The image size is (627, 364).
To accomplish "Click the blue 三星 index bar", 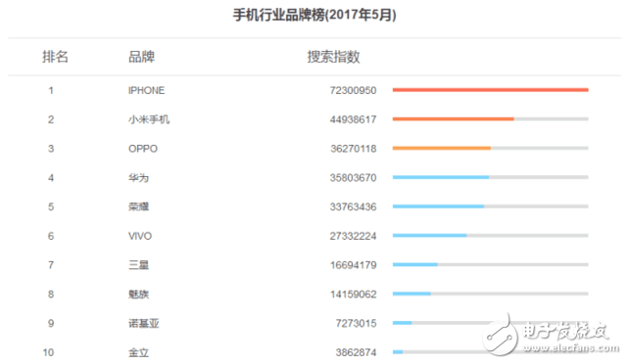I will click(415, 264).
